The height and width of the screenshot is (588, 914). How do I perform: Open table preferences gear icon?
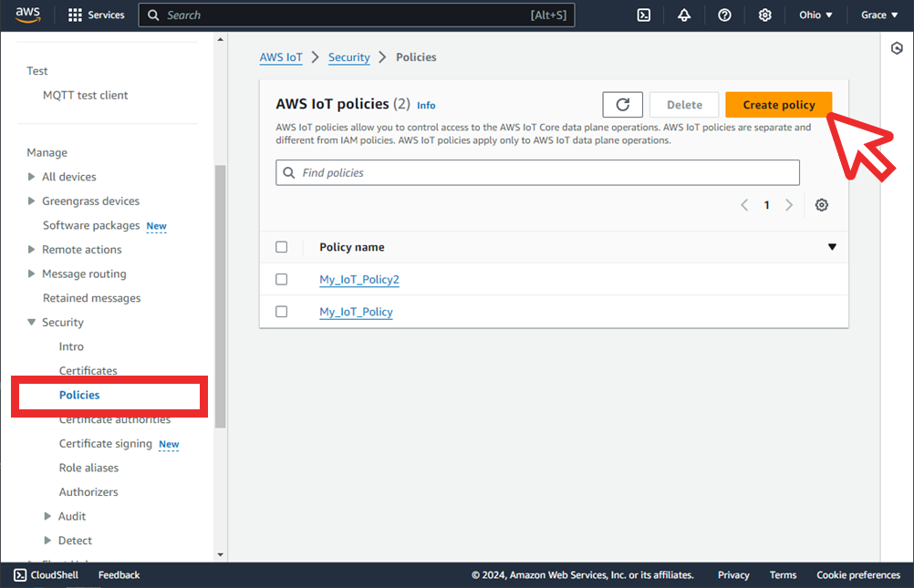point(821,205)
